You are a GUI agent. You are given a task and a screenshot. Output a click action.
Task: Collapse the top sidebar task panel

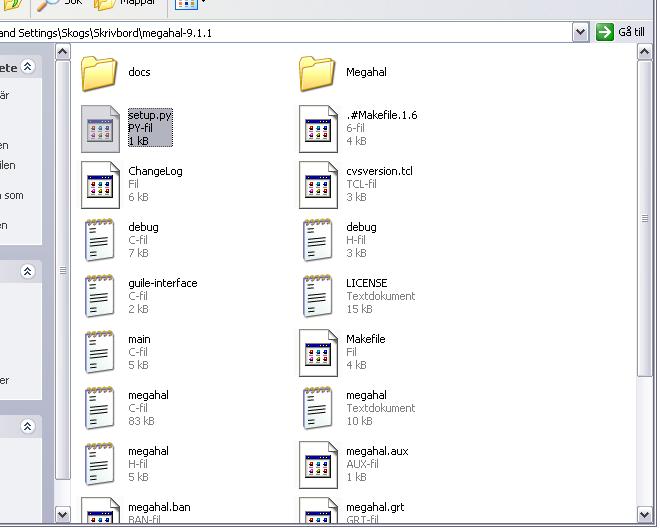coord(28,66)
